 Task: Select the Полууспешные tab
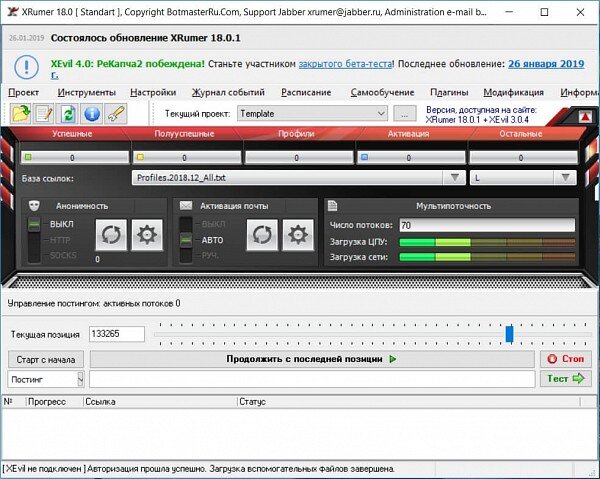tap(184, 134)
